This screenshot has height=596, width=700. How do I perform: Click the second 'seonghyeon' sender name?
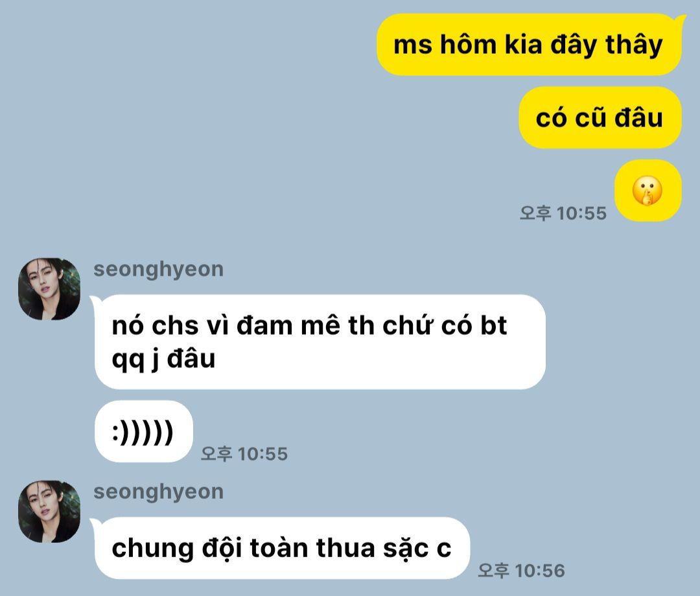159,492
